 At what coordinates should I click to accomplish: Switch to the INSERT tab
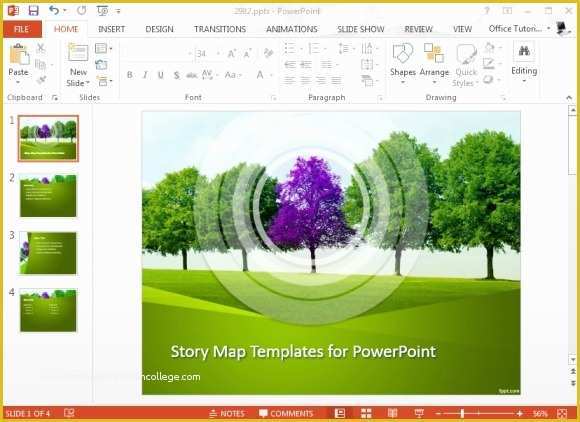tap(111, 29)
